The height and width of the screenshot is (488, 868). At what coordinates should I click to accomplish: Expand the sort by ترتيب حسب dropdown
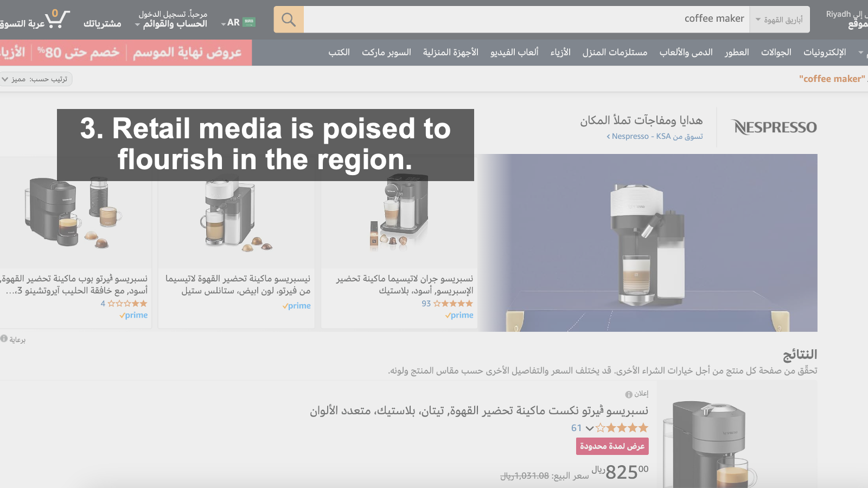tap(36, 79)
